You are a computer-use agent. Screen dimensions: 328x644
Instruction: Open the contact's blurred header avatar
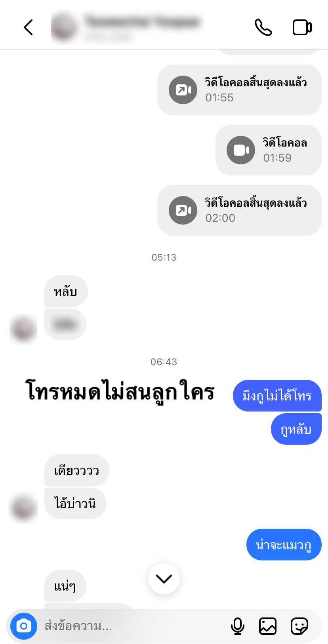pos(64,27)
